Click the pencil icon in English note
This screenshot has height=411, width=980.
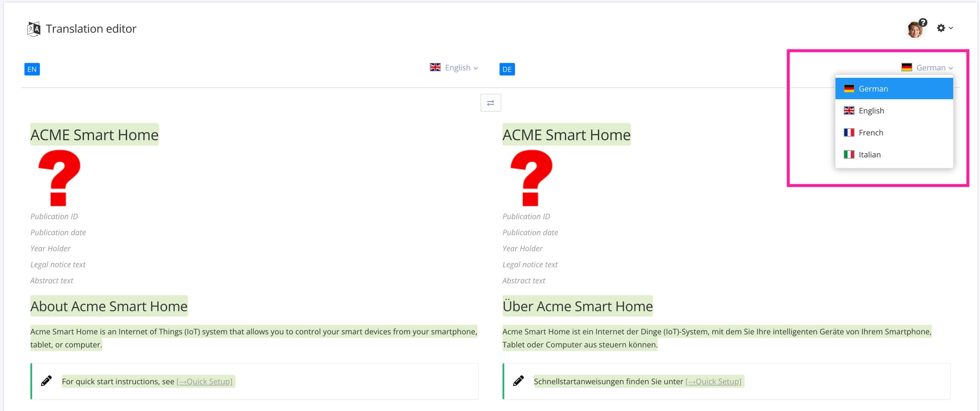click(46, 381)
